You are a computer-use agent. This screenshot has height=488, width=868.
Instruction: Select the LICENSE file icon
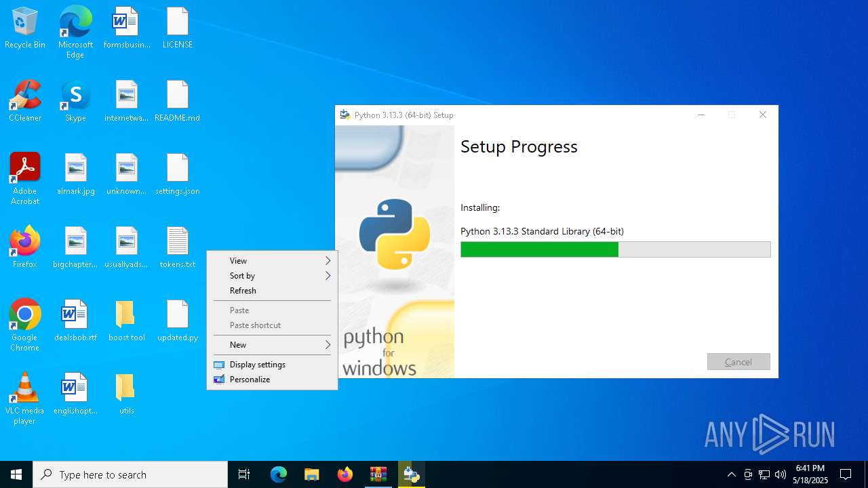178,28
